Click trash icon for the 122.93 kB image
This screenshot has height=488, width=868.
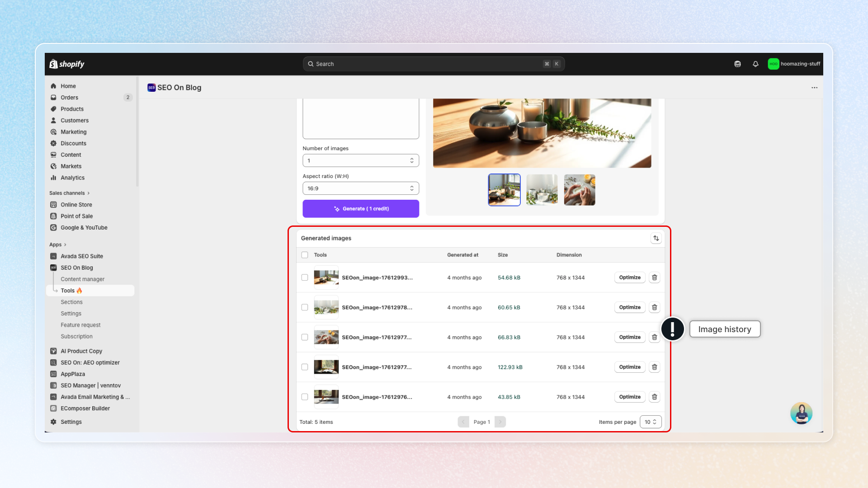(654, 367)
